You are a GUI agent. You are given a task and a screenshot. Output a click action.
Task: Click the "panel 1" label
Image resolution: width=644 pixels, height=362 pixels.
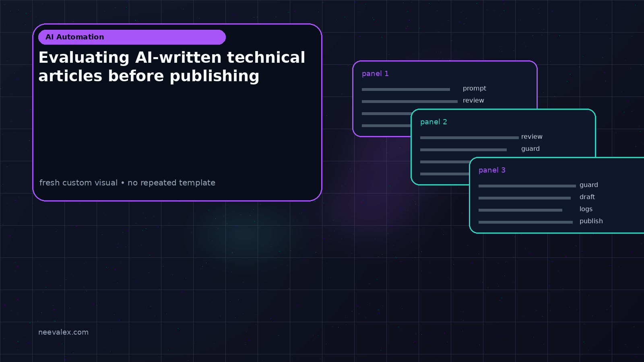375,74
